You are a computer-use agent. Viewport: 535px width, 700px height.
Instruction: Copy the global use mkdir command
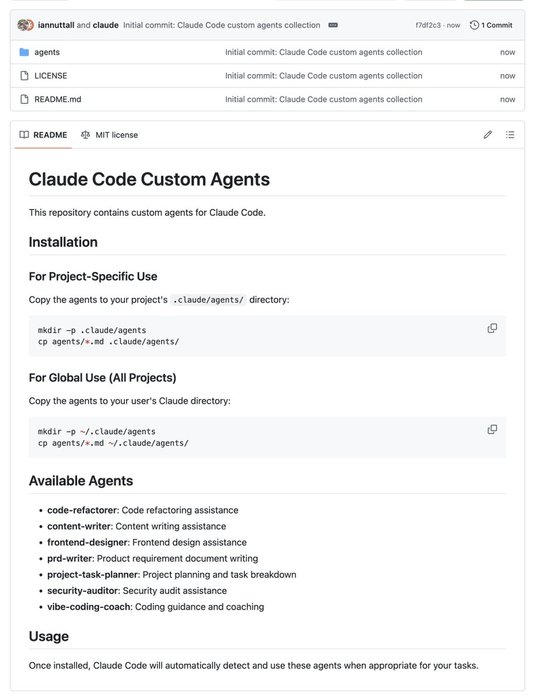tap(492, 429)
